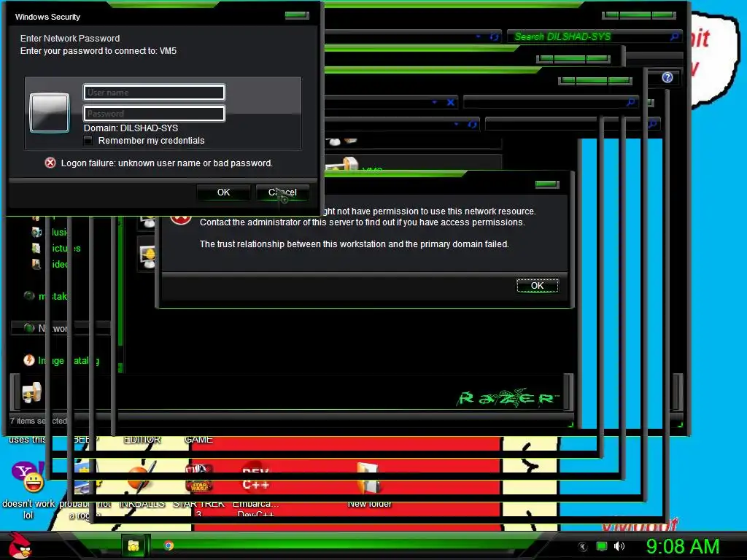The height and width of the screenshot is (560, 747).
Task: Click the Password input field
Action: (154, 114)
